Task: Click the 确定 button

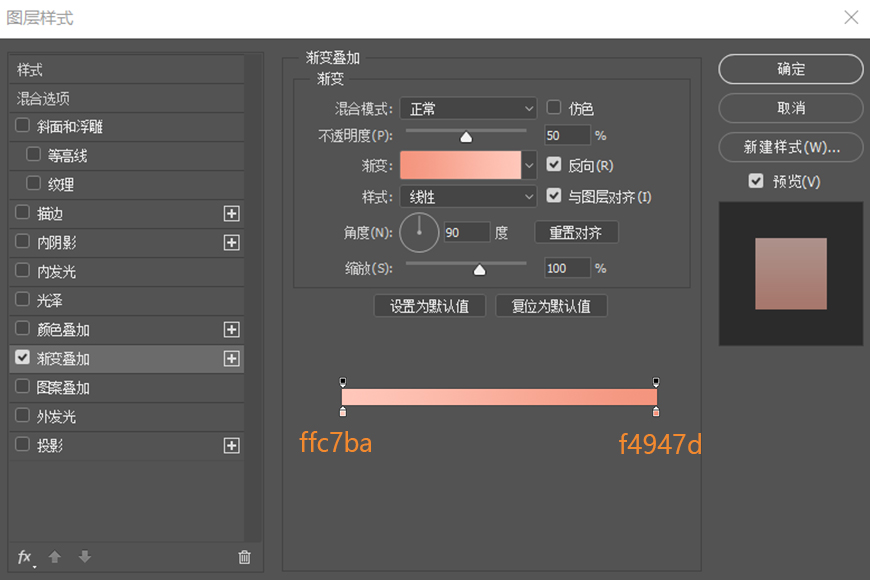Action: point(790,69)
